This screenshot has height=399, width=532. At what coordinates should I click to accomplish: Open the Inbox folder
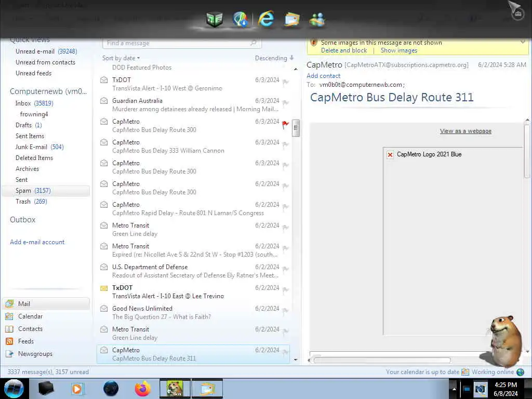point(34,103)
